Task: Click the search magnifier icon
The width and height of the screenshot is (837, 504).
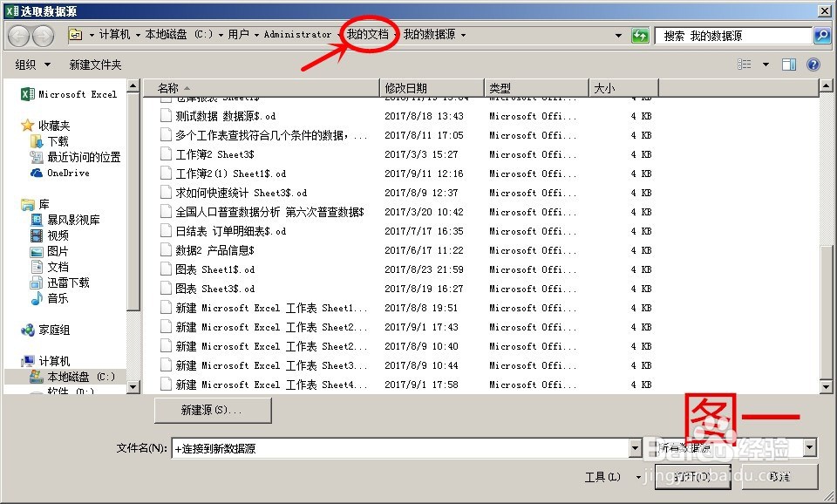Action: (x=820, y=35)
